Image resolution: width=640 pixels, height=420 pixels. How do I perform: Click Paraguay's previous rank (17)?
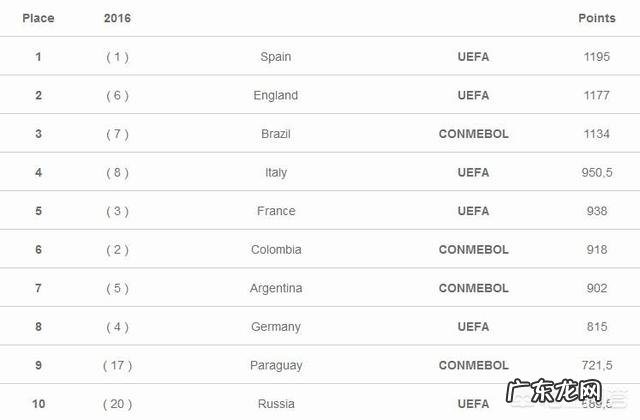[x=117, y=366]
